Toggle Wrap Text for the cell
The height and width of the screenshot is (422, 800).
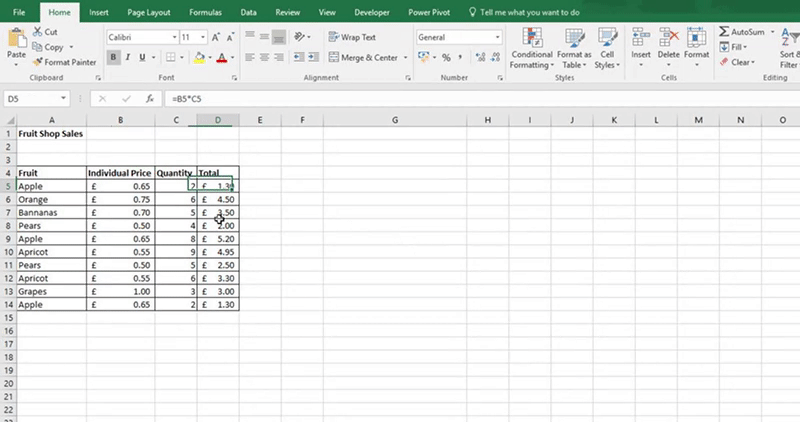pyautogui.click(x=351, y=37)
